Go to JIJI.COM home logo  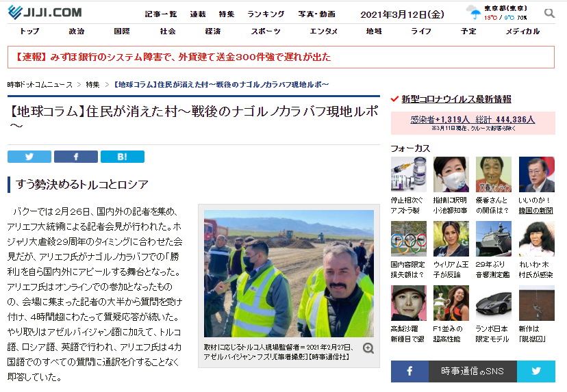(45, 12)
